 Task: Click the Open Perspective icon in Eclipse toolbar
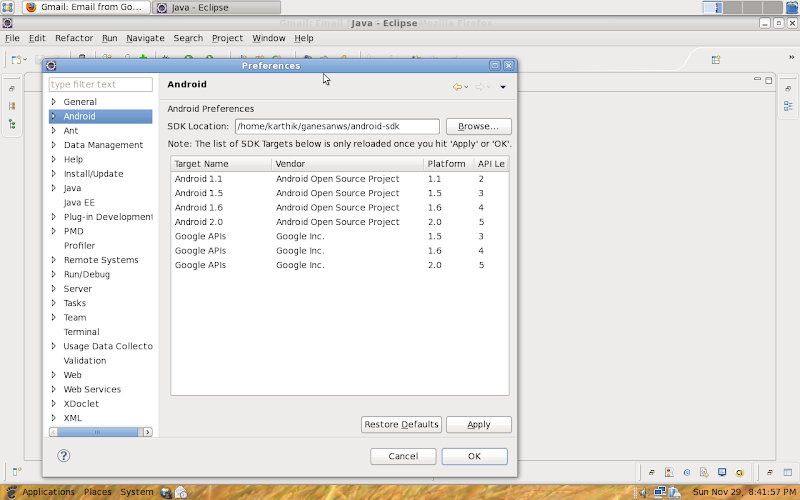[716, 60]
